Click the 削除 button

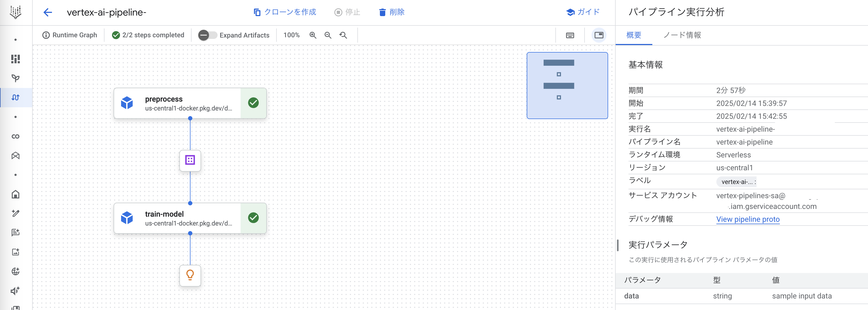[x=392, y=12]
